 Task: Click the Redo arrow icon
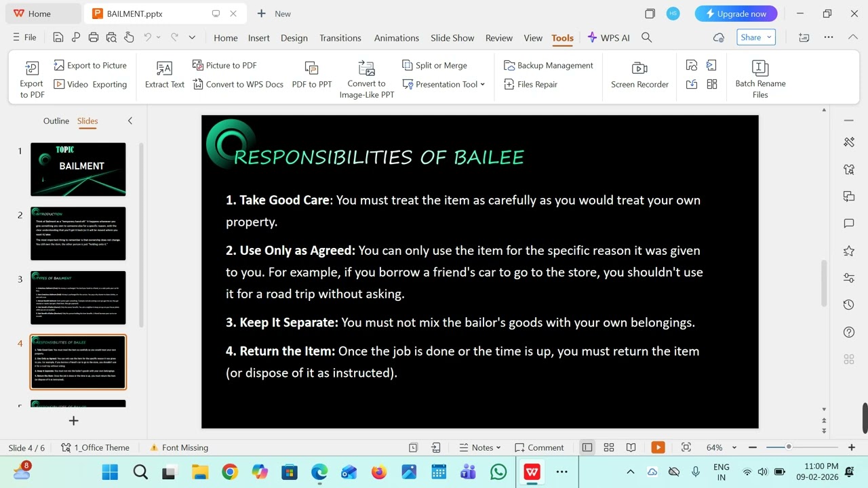click(174, 38)
